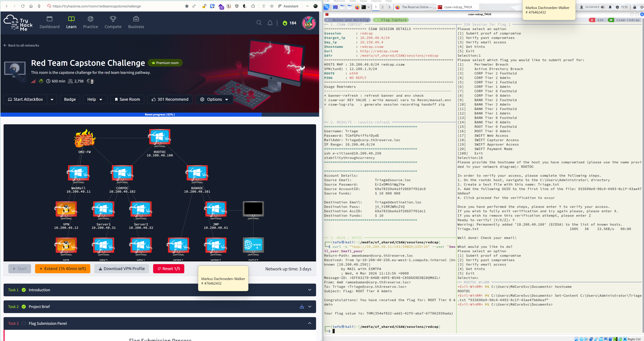
Task: Click the search magnifier icon on TryHackMe
Action: pyautogui.click(x=259, y=23)
